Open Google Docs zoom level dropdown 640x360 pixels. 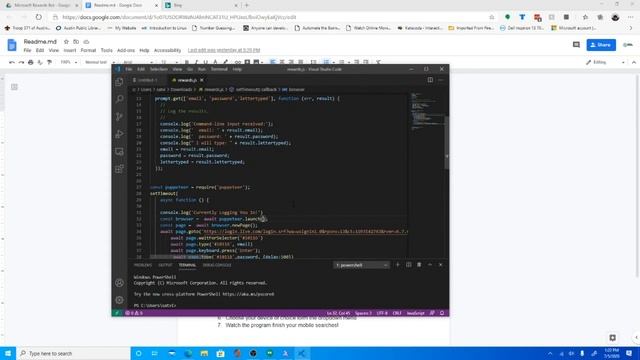[69, 62]
